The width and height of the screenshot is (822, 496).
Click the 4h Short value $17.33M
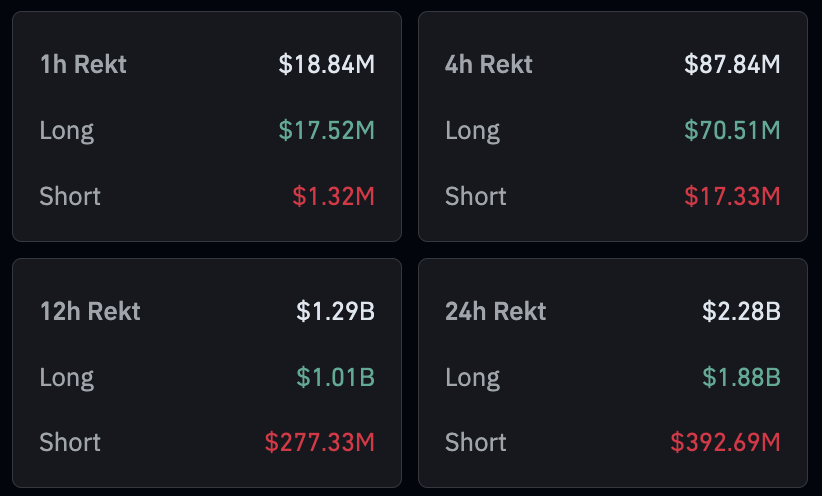[732, 195]
